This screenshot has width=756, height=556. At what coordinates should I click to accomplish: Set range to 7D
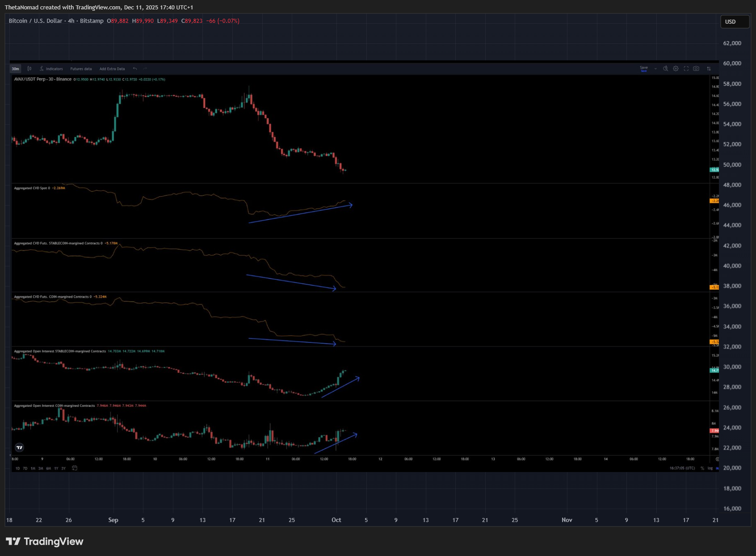(x=25, y=468)
